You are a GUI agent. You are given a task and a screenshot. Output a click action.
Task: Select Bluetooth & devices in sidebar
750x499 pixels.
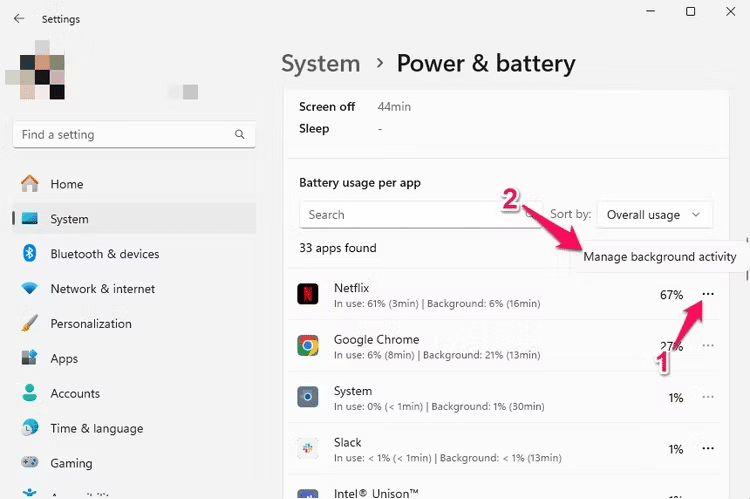click(x=104, y=254)
